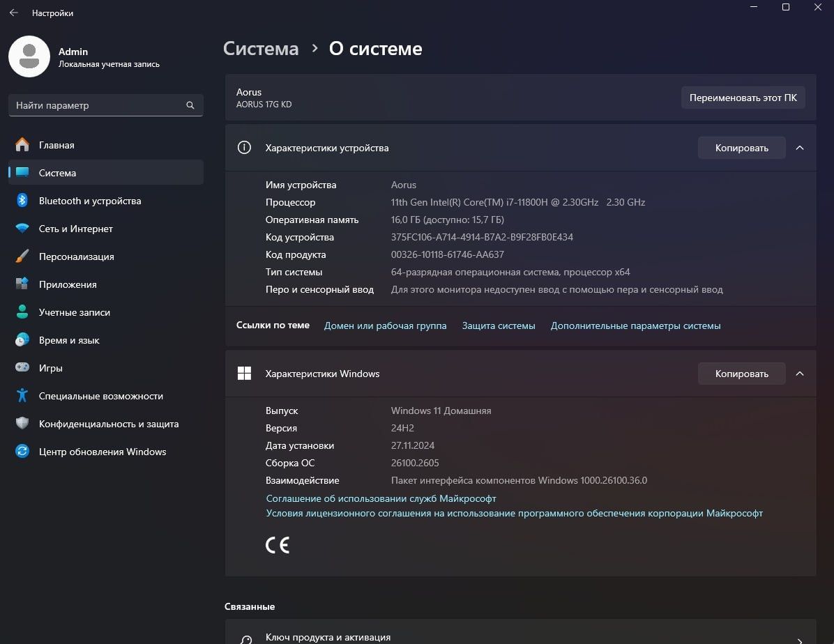This screenshot has height=644, width=834.
Task: Click the Accounts person icon
Action: (x=22, y=312)
